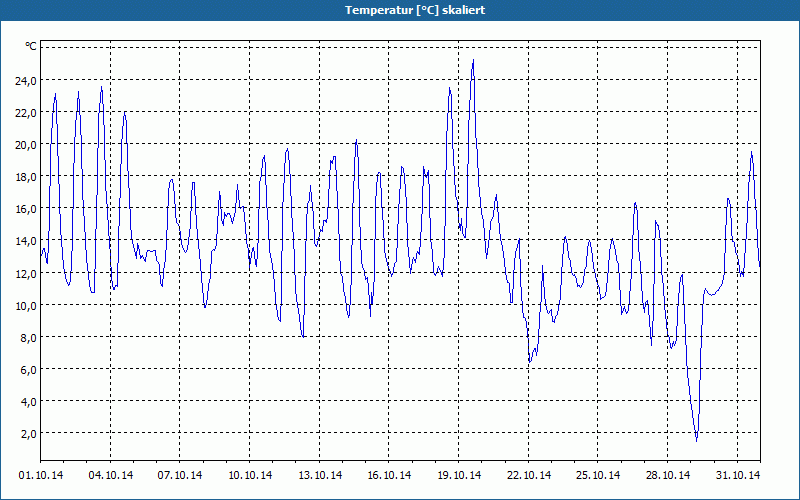Click the 13.10.14 date label

point(320,475)
